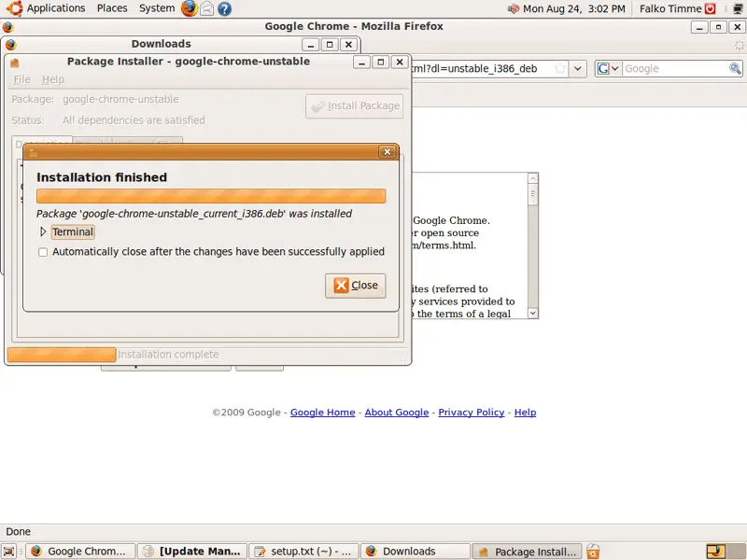
Task: Click the show desktop icon in bottom panel
Action: (x=9, y=552)
